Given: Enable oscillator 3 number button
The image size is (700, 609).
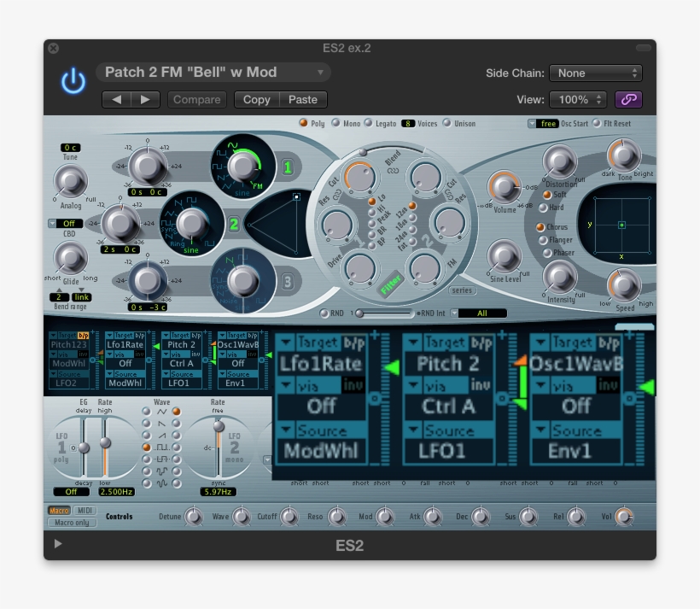Looking at the screenshot, I should point(288,281).
